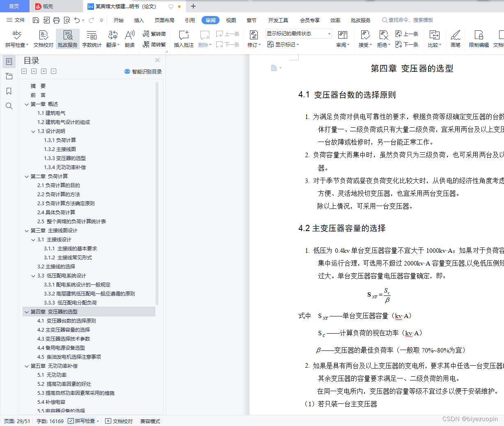The image size is (504, 426).
Task: Open 限制编辑 restrict editing
Action: pyautogui.click(x=479, y=39)
